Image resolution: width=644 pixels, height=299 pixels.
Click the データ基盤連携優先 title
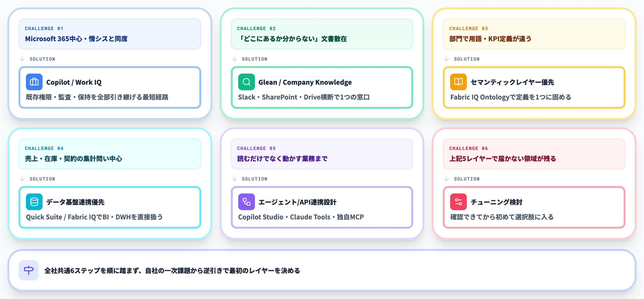tap(75, 202)
